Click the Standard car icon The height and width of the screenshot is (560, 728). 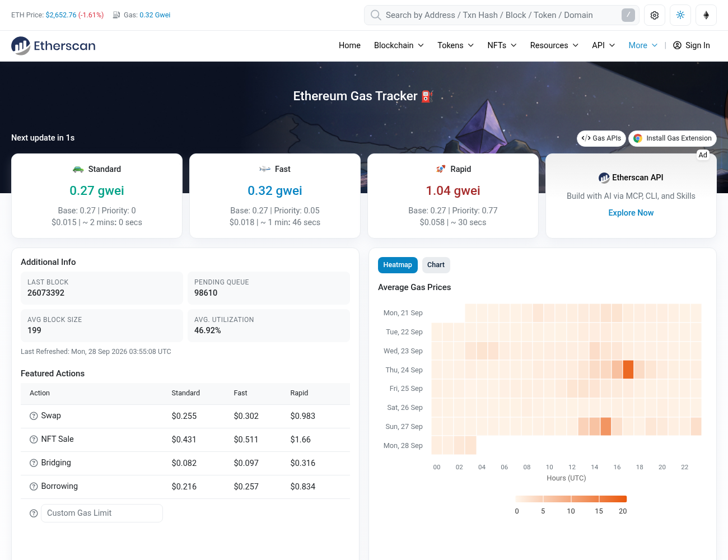point(78,169)
